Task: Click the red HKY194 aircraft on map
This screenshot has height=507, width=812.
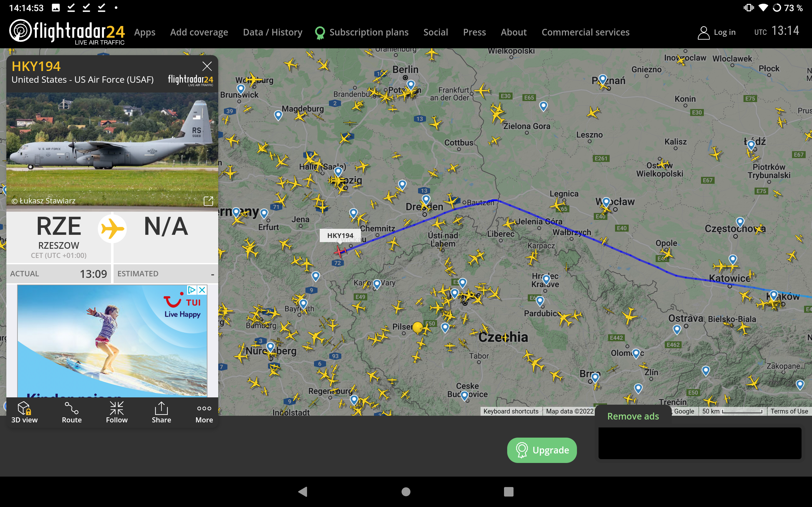Action: [340, 251]
